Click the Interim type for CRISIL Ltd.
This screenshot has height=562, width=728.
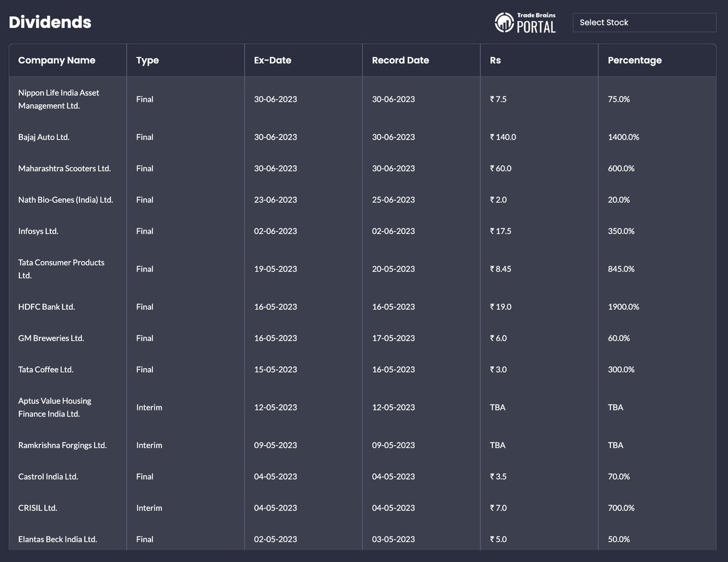[149, 508]
